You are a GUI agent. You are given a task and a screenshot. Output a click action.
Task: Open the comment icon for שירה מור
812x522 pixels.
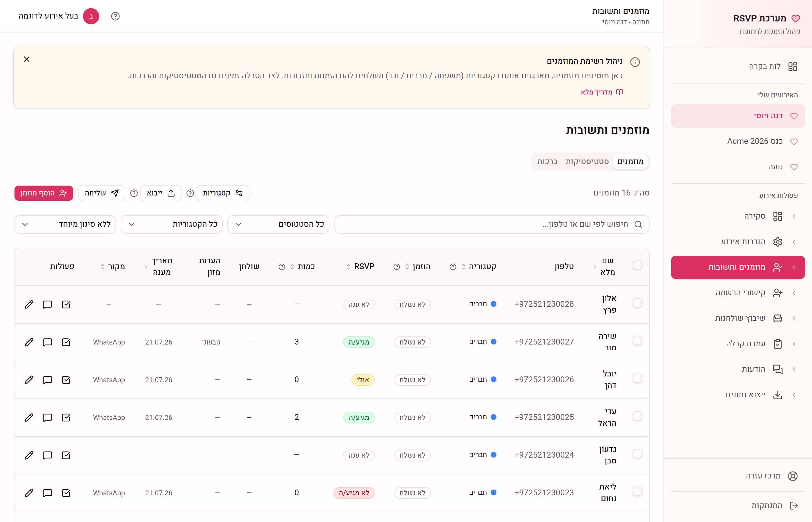point(48,342)
